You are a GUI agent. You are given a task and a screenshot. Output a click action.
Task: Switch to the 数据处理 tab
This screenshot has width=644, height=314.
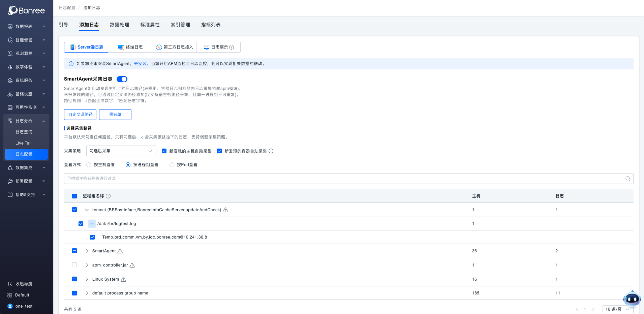[x=119, y=24]
